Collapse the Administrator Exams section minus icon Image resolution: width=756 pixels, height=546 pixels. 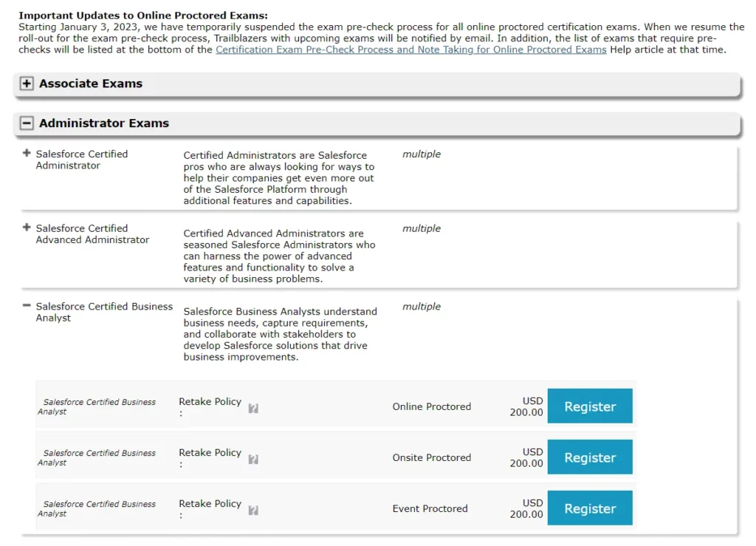(x=27, y=123)
